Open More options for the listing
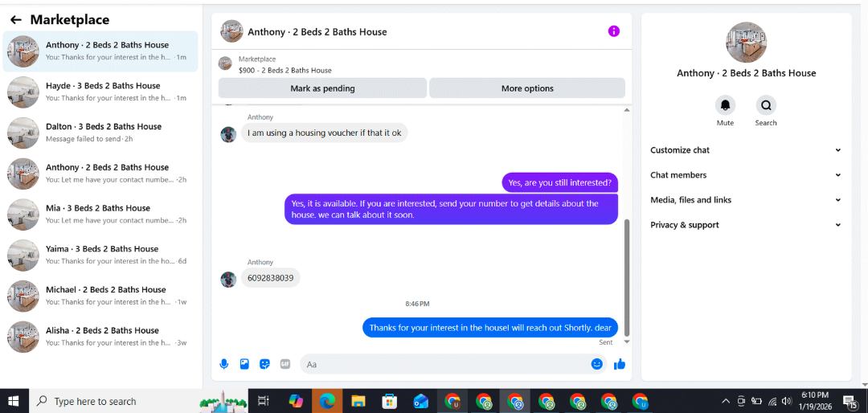 pyautogui.click(x=527, y=88)
